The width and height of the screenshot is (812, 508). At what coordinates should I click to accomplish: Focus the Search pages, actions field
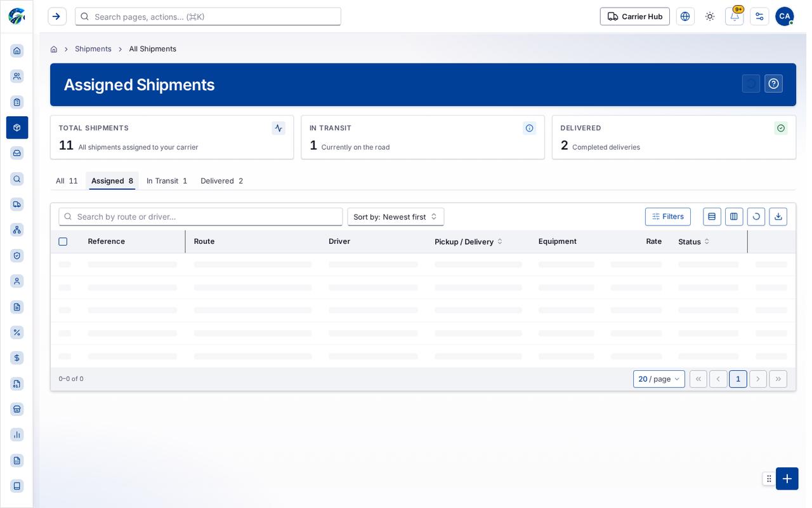point(208,17)
